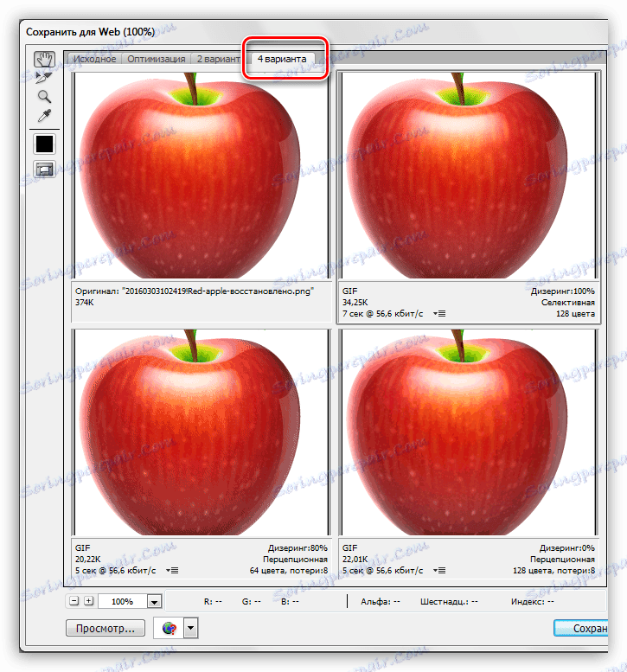
Task: Switch to the 4 варианта tab
Action: 282,59
